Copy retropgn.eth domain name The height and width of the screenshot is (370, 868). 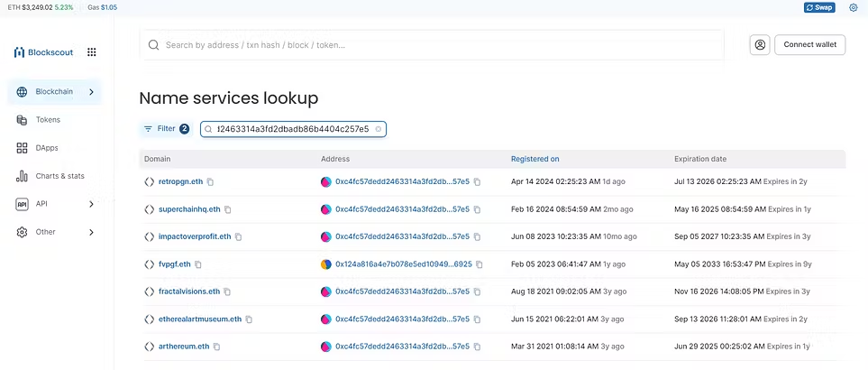click(210, 182)
